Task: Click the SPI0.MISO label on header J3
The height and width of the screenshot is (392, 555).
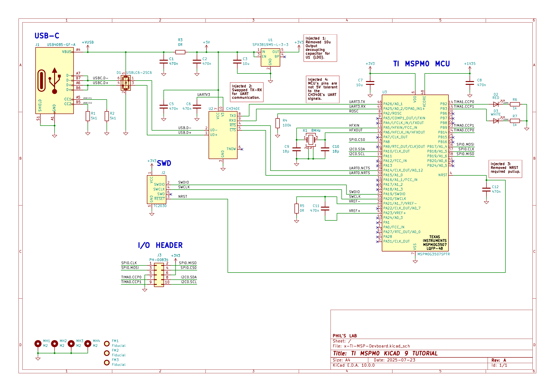Action: tap(188, 263)
